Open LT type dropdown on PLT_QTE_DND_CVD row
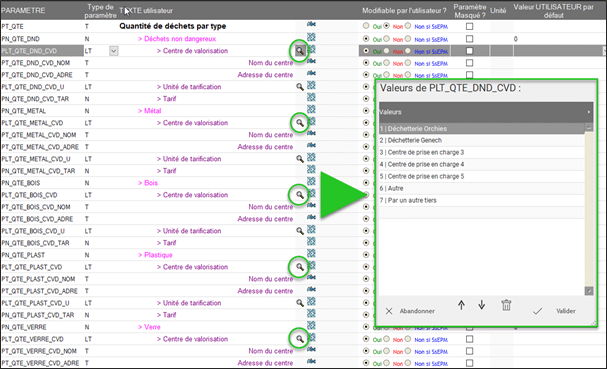Screen dimensions: 607x369 point(113,51)
